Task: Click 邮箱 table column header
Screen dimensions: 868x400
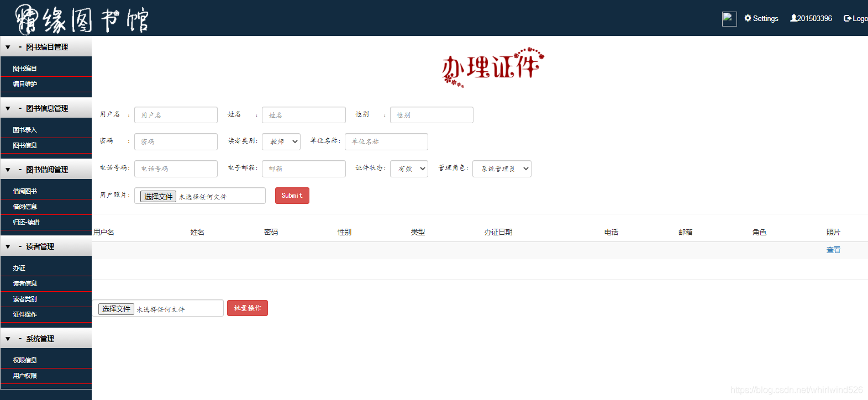Action: coord(685,232)
